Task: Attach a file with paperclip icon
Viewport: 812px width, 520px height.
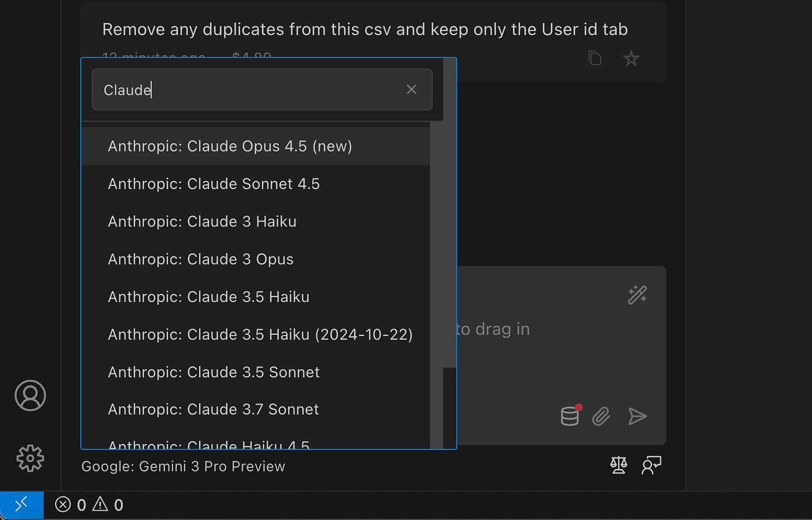Action: tap(601, 416)
